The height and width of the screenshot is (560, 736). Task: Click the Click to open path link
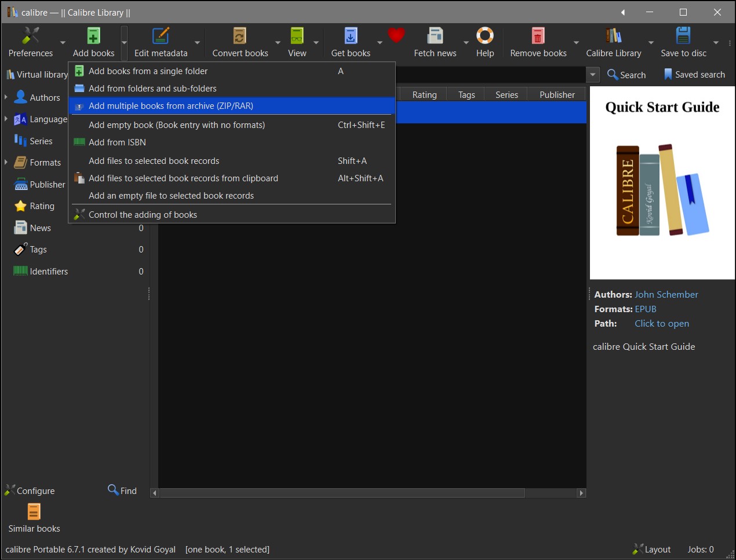pos(662,323)
